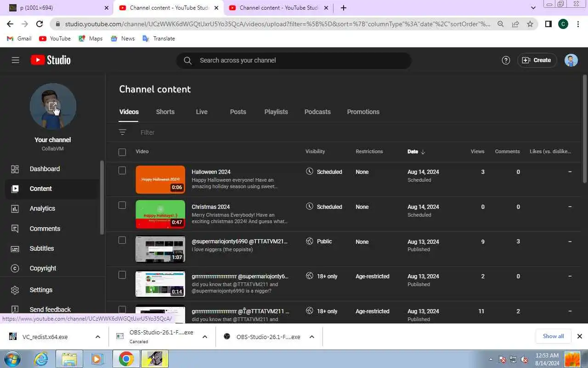Switch to the Playlists tab
Viewport: 588px width, 368px height.
pos(276,112)
